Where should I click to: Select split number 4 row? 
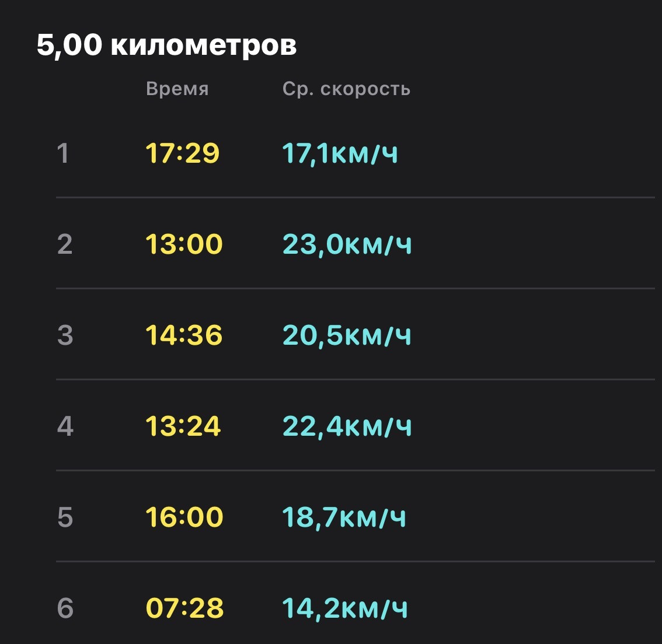[356, 425]
